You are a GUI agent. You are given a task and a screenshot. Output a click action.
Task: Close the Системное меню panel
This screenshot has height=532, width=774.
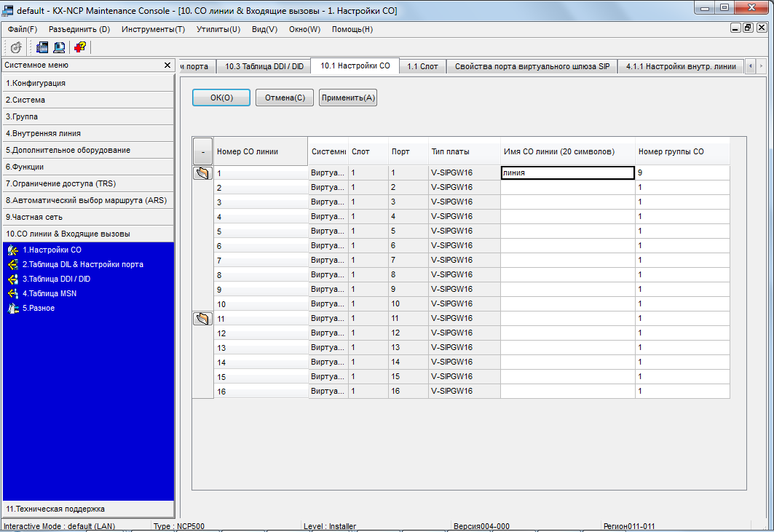167,65
